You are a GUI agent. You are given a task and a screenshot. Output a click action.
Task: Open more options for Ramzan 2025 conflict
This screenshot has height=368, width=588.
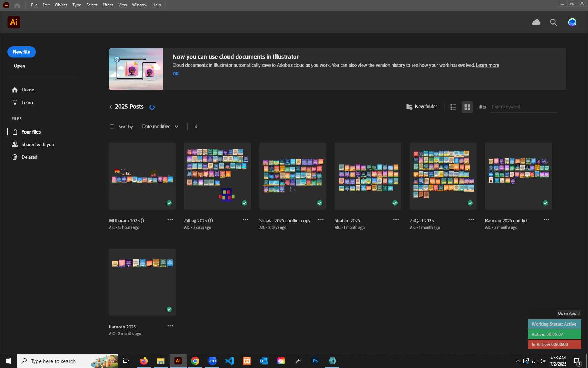[546, 220]
